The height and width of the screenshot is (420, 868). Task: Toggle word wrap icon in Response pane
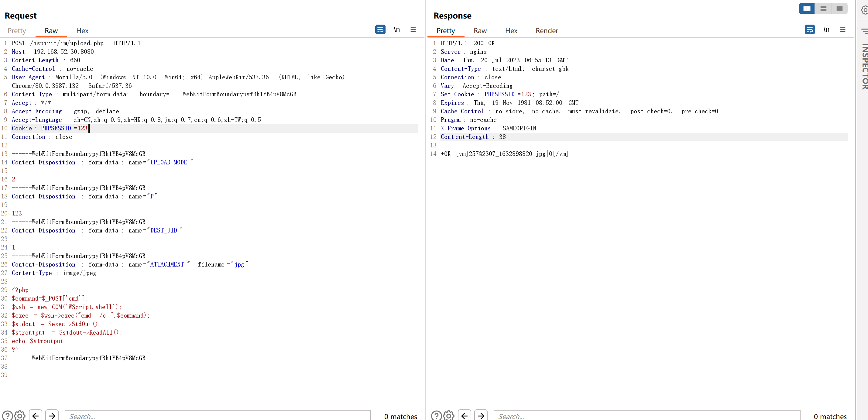click(x=810, y=30)
